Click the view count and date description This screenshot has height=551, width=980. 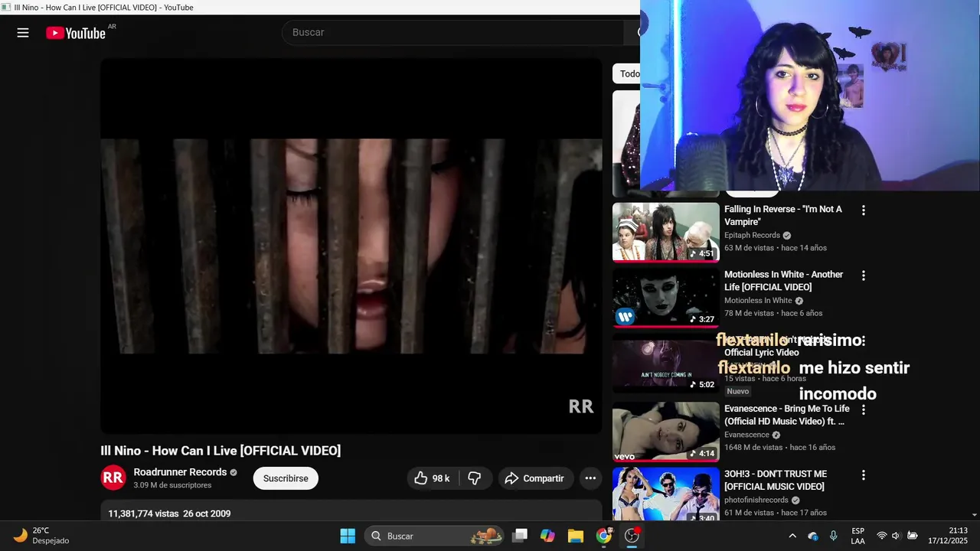[169, 514]
